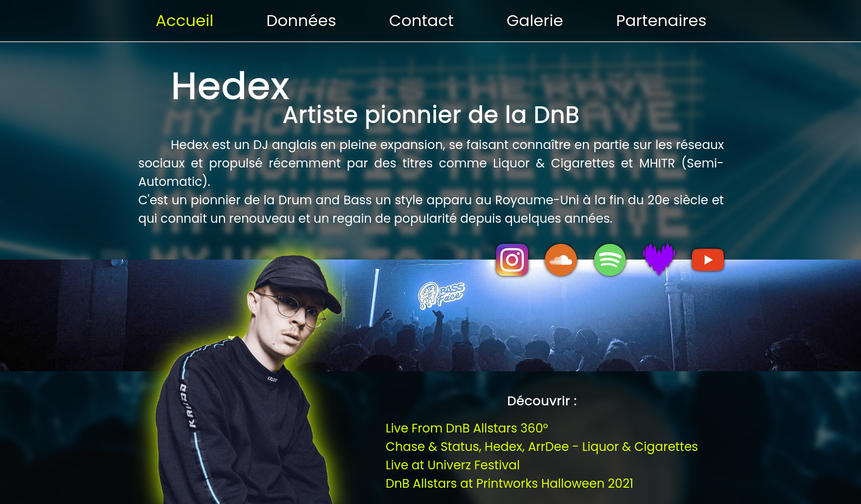This screenshot has height=504, width=861.
Task: Open the green Spotify icon
Action: (x=610, y=260)
